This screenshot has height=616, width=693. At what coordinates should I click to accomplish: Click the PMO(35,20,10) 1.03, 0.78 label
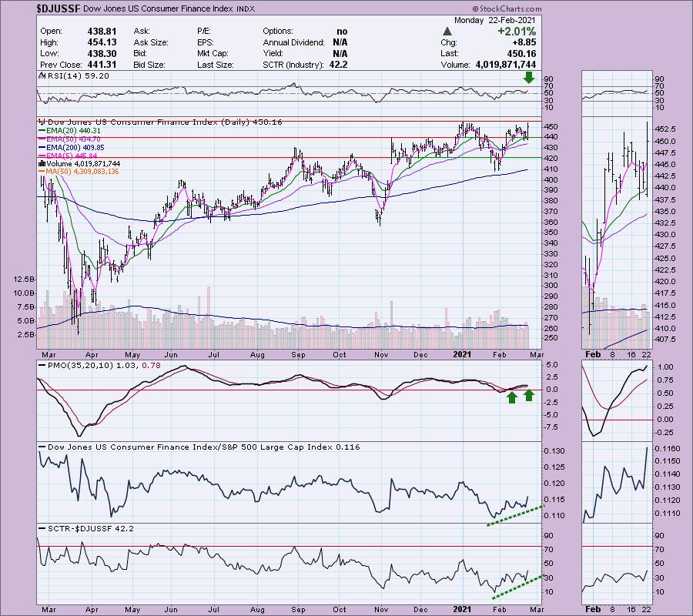coord(104,366)
